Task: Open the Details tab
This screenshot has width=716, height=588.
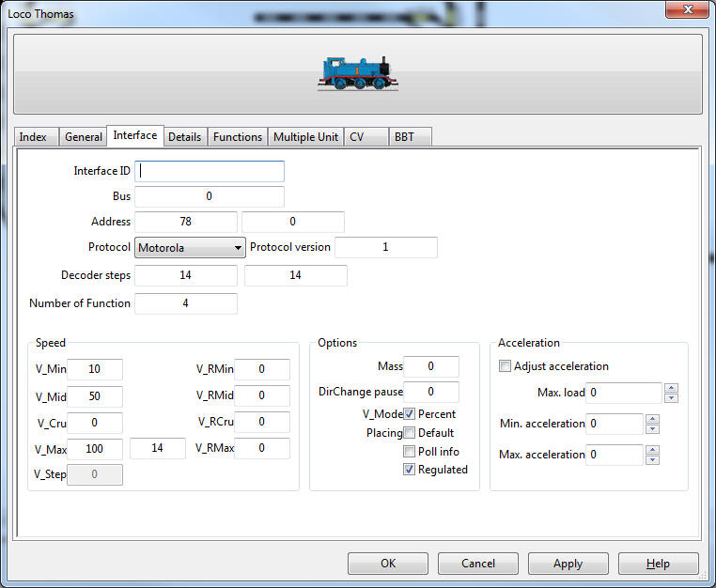Action: pyautogui.click(x=184, y=137)
